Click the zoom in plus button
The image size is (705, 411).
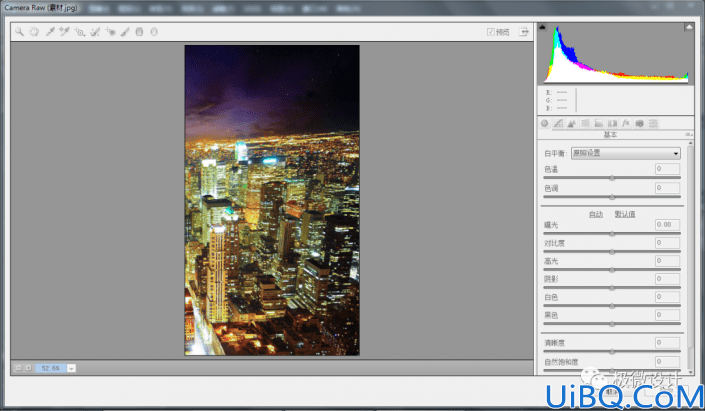28,368
